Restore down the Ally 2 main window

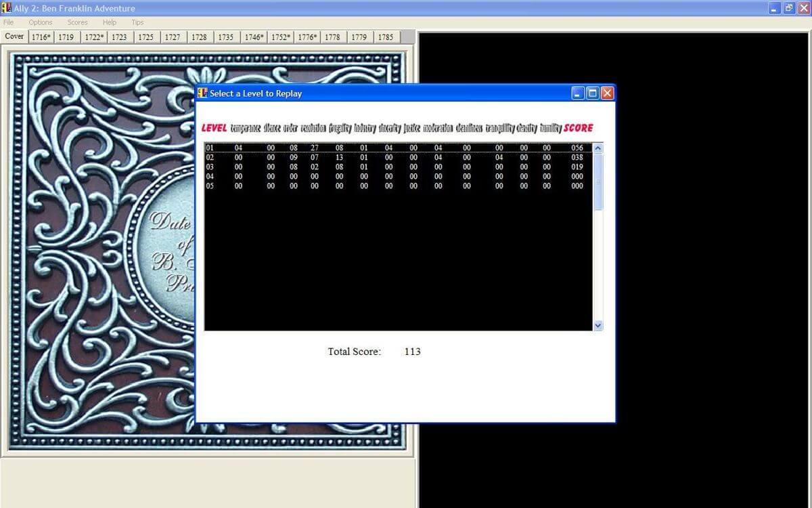point(789,8)
